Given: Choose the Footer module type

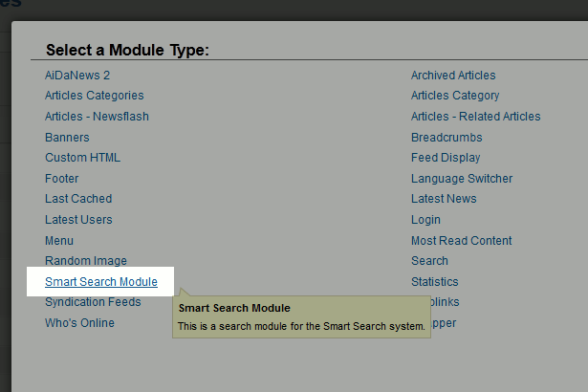Looking at the screenshot, I should point(62,179).
